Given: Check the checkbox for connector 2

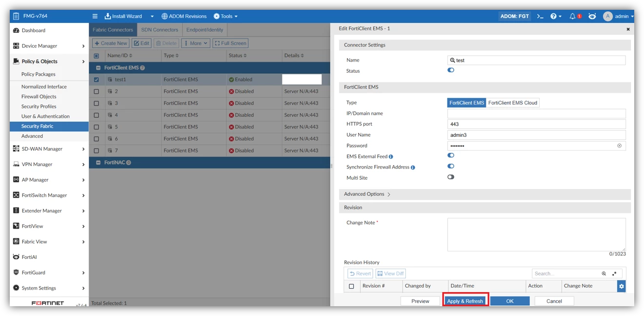Looking at the screenshot, I should click(96, 91).
